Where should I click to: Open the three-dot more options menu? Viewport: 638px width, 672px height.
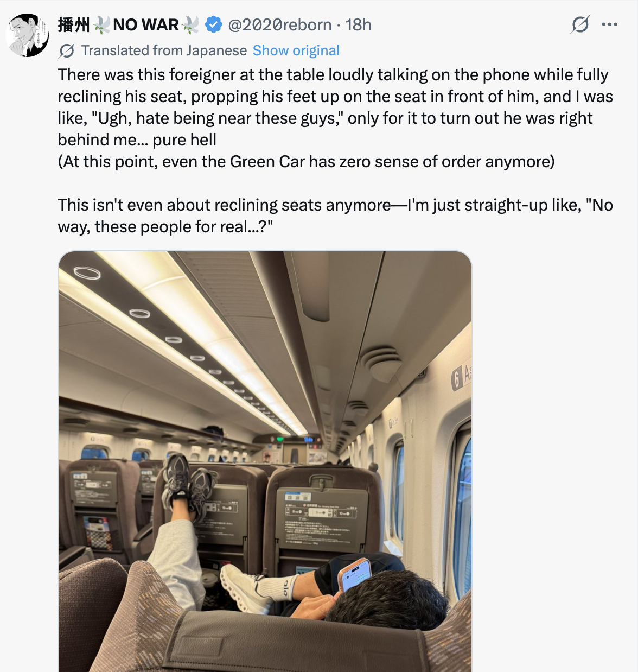(610, 24)
